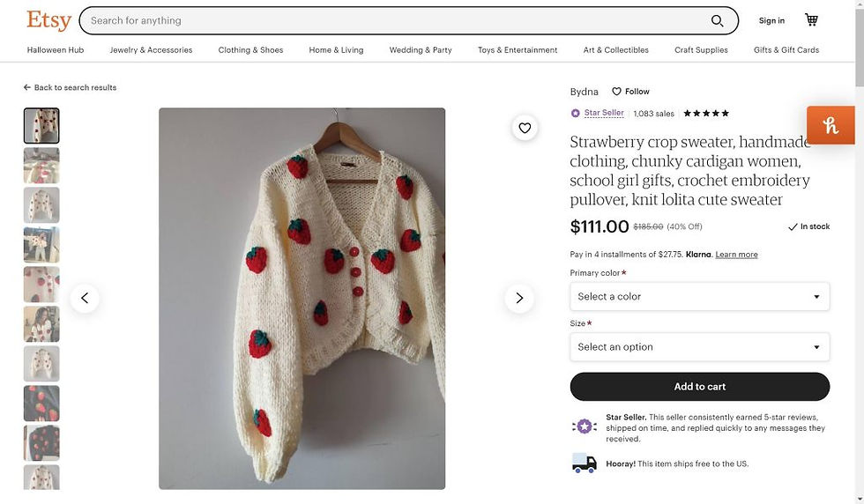Screen dimensions: 864x504
Task: Click the Honey extension badge
Action: 830,125
